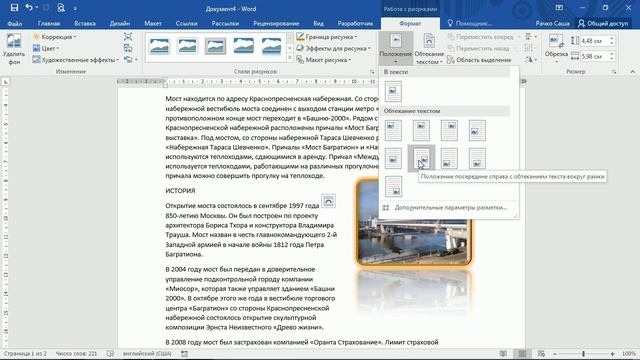Select middle-left position with text wrapping
This screenshot has width=640, height=360.
(x=477, y=130)
